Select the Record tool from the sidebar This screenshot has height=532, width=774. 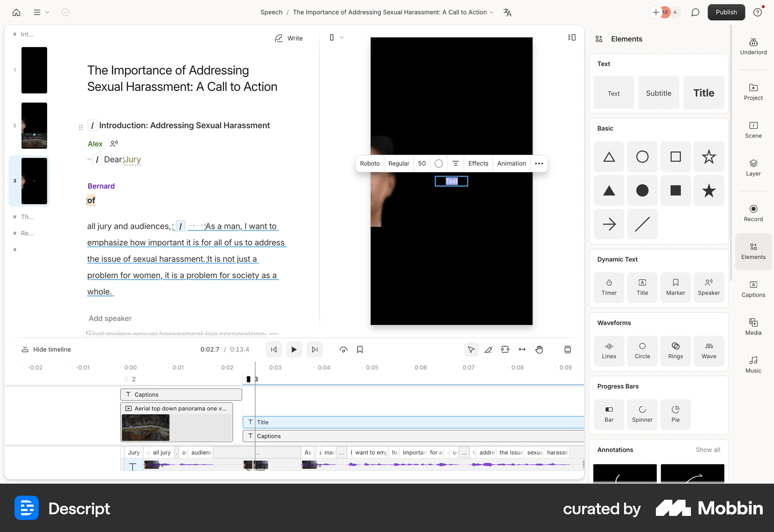(x=753, y=213)
